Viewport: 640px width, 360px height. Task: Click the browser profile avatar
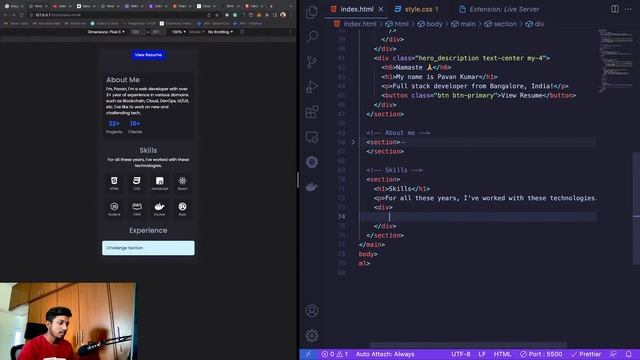tap(283, 15)
